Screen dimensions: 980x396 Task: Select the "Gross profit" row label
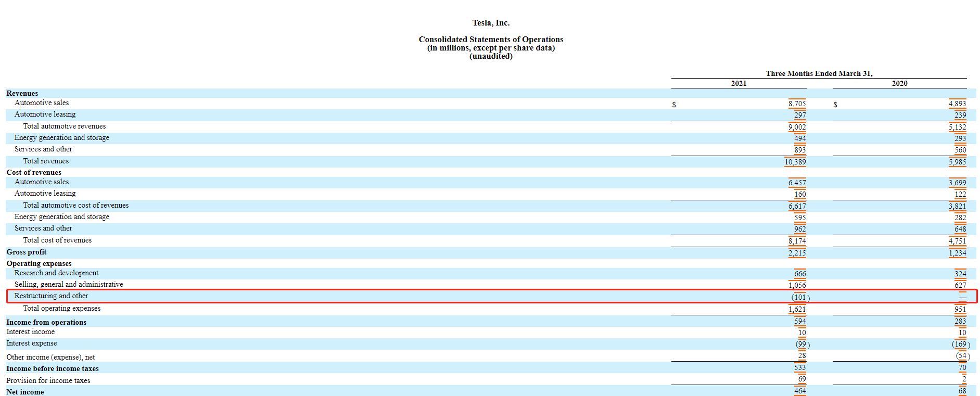[x=27, y=252]
